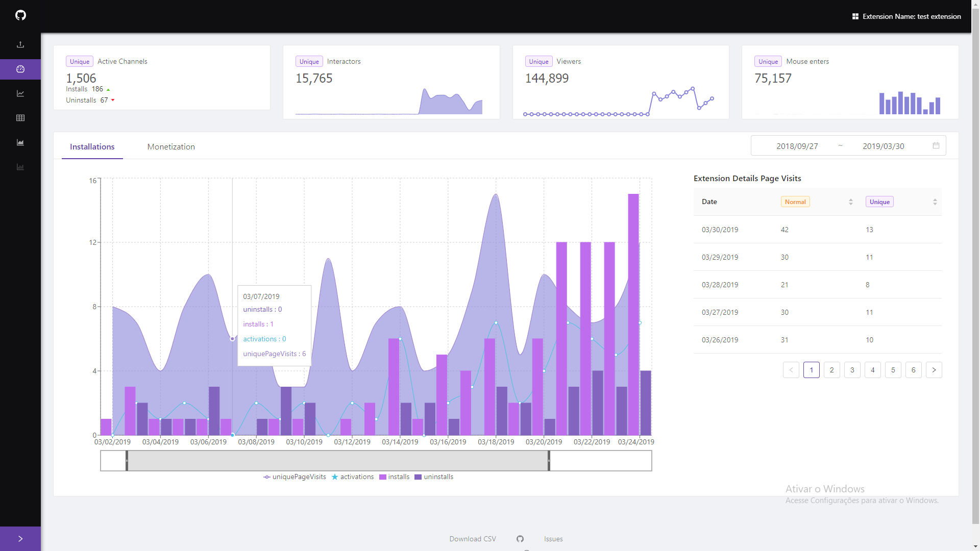Click the calendar icon in date range picker
The image size is (980, 551).
936,145
